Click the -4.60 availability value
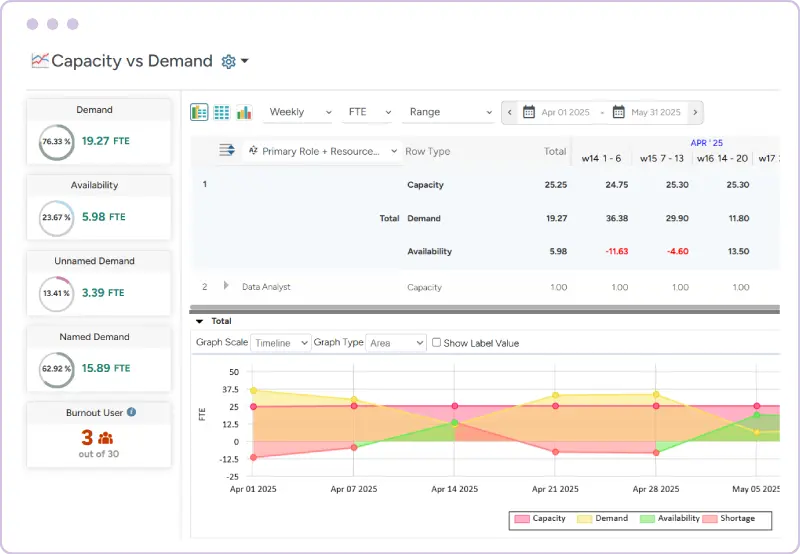 (x=678, y=251)
